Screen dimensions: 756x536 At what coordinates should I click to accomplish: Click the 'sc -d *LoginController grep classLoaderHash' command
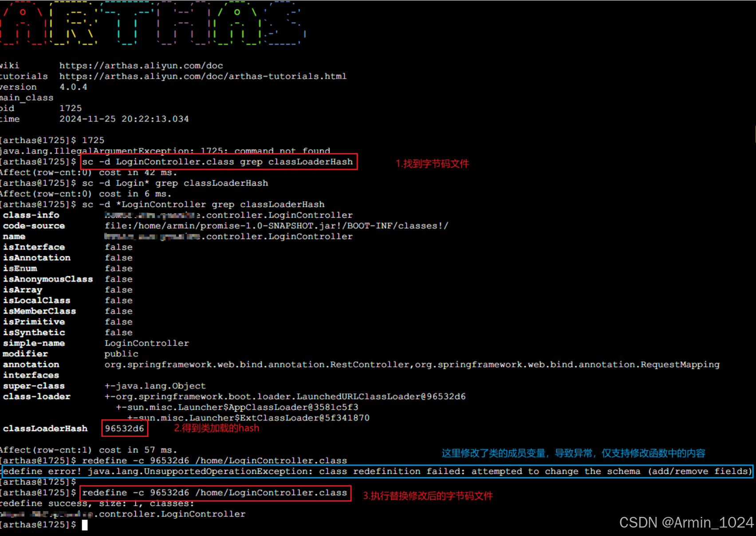[203, 204]
